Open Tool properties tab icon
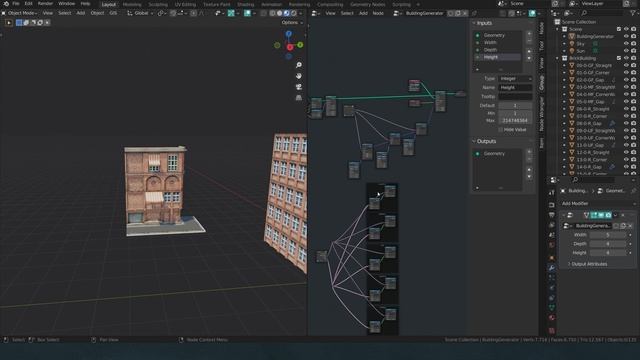This screenshot has height=360, width=640. [552, 193]
